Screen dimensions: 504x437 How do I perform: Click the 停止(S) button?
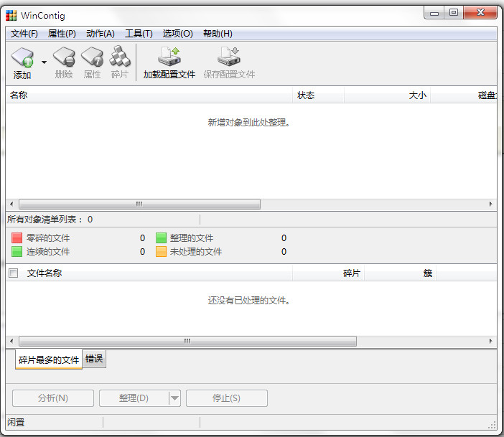pyautogui.click(x=227, y=398)
